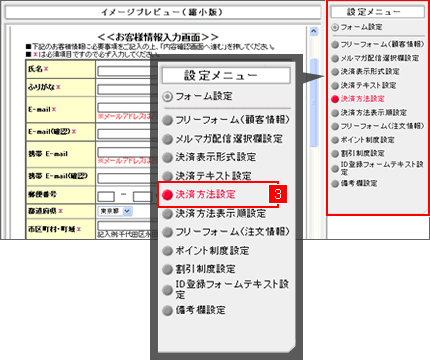This screenshot has height=360, width=430.
Task: Click highlighted 決済方法設定 in enlarged menu
Action: [206, 194]
